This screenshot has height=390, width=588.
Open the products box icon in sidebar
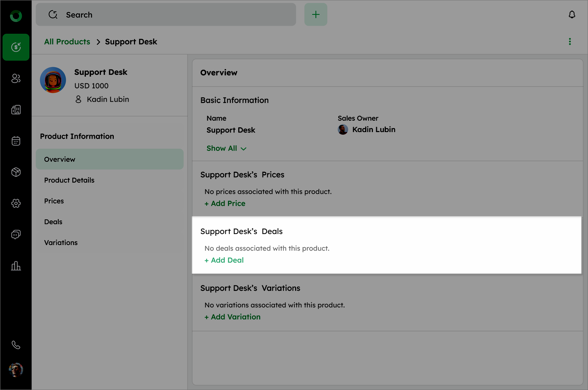click(x=16, y=172)
